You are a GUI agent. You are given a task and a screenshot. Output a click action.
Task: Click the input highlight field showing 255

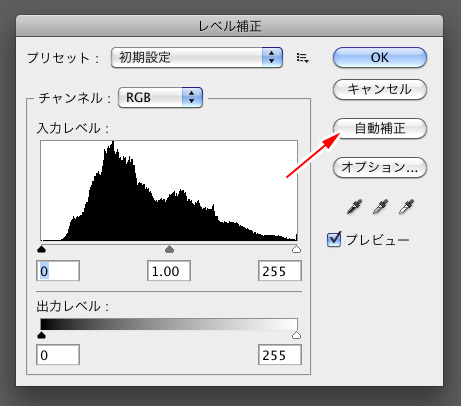280,271
